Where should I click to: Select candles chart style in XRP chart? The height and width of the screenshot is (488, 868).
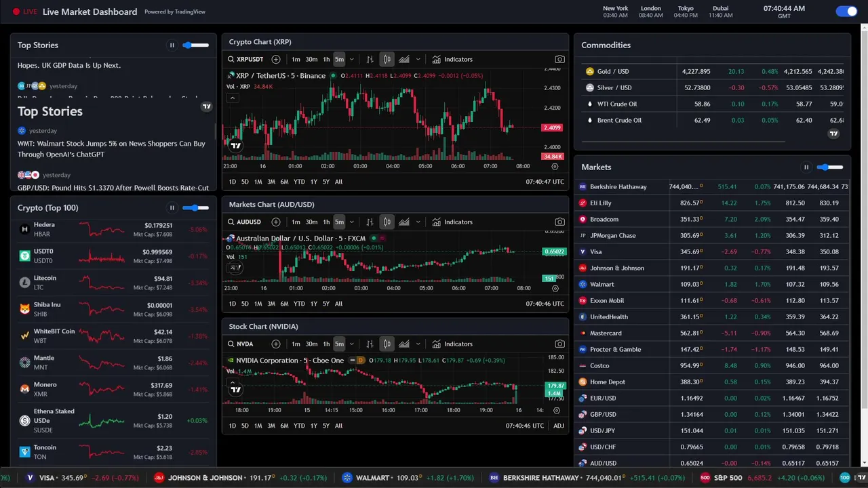(x=387, y=59)
